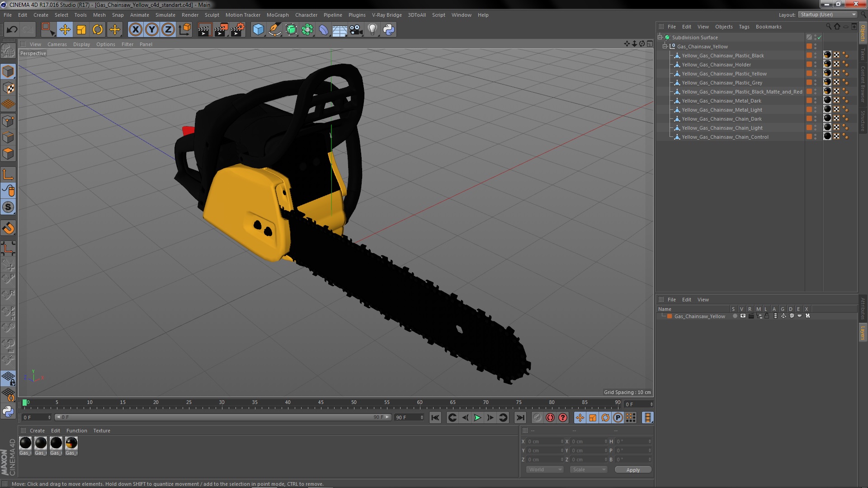This screenshot has width=868, height=488.
Task: Click material tag of Yellow_Gas_Chainsaw_Metal_Dark
Action: (827, 100)
